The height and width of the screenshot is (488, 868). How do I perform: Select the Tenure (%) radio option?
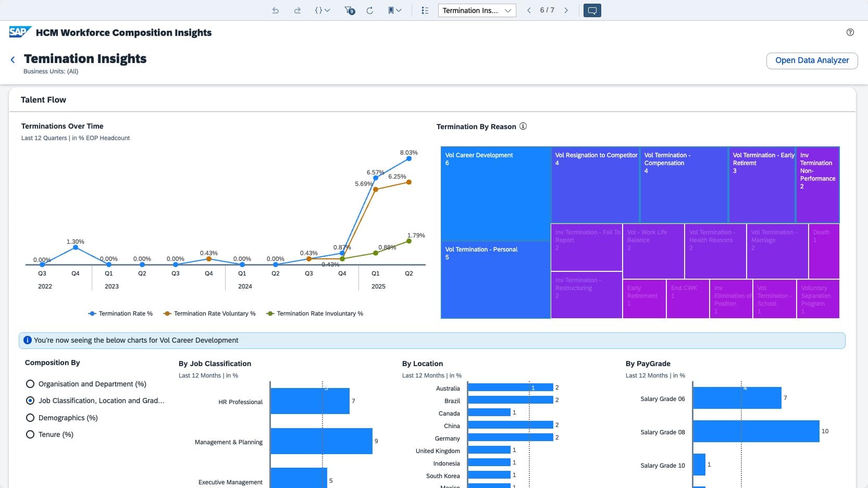point(30,434)
